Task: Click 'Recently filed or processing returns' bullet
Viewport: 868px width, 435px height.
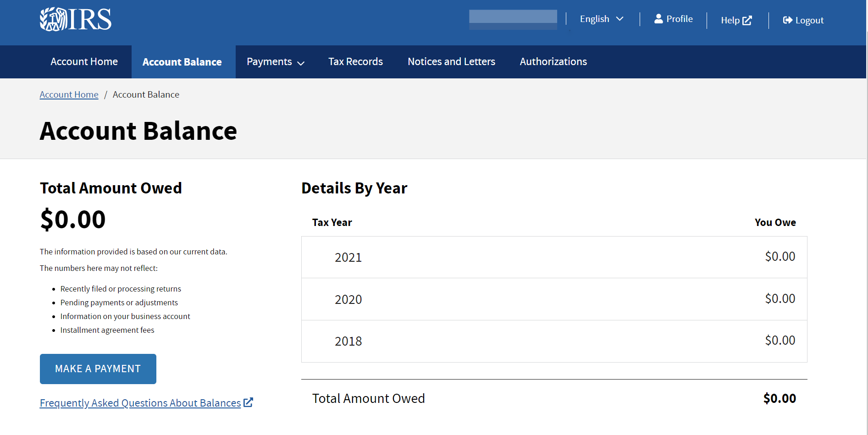Action: pyautogui.click(x=121, y=289)
